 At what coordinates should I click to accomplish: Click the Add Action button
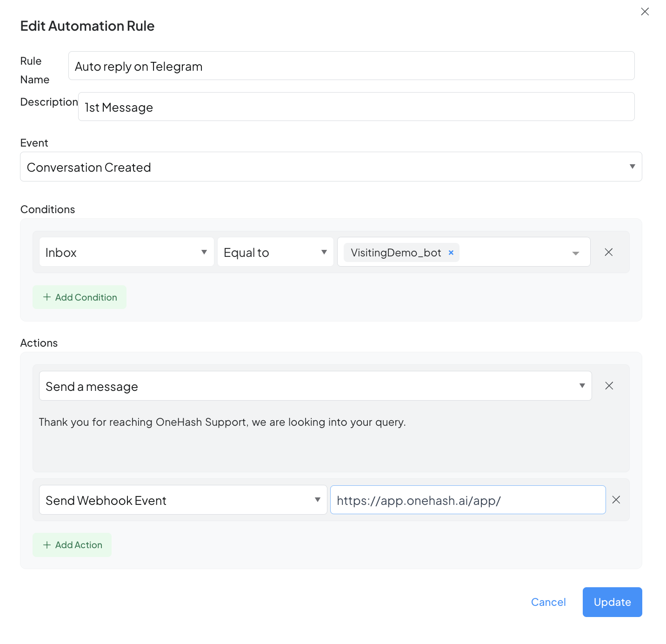pyautogui.click(x=72, y=545)
